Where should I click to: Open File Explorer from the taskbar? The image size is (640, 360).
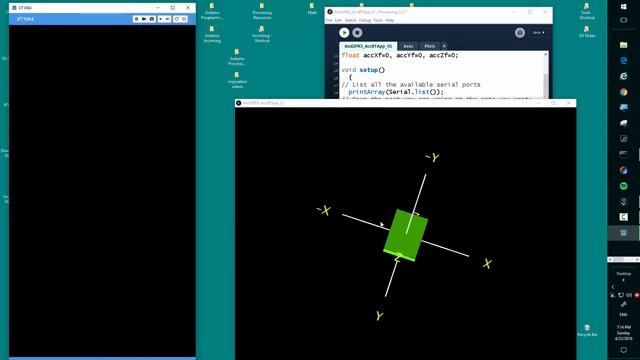click(623, 45)
